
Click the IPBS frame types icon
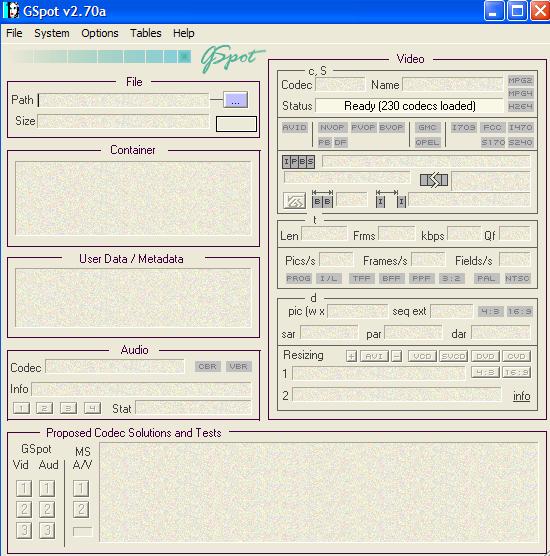(299, 162)
